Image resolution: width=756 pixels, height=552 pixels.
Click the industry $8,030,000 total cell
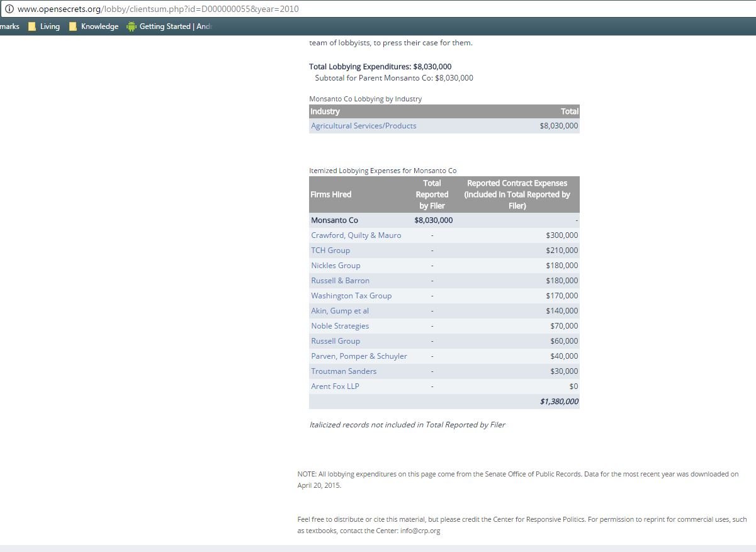click(559, 126)
